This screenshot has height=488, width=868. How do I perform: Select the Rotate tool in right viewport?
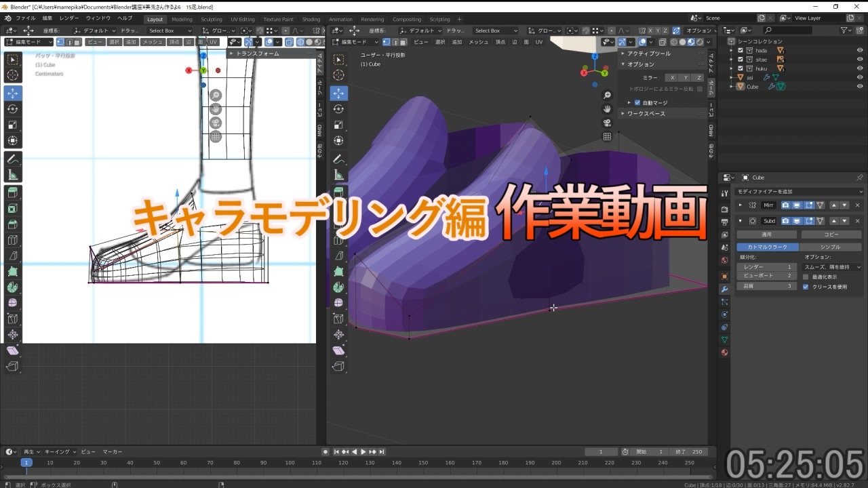339,109
